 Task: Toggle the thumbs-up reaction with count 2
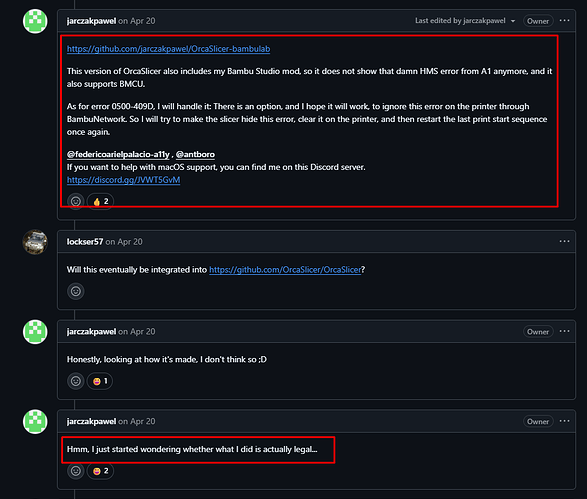(x=100, y=201)
